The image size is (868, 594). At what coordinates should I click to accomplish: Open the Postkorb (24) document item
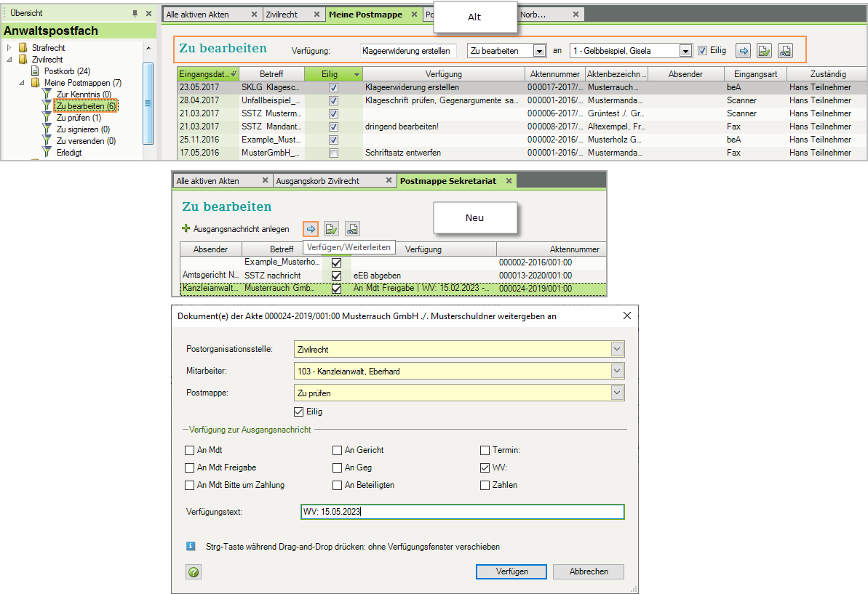pos(66,71)
